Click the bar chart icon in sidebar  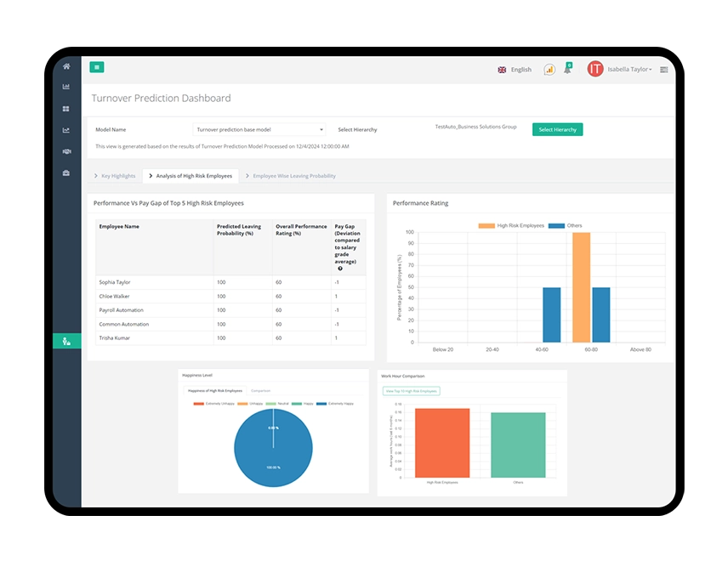click(x=66, y=87)
